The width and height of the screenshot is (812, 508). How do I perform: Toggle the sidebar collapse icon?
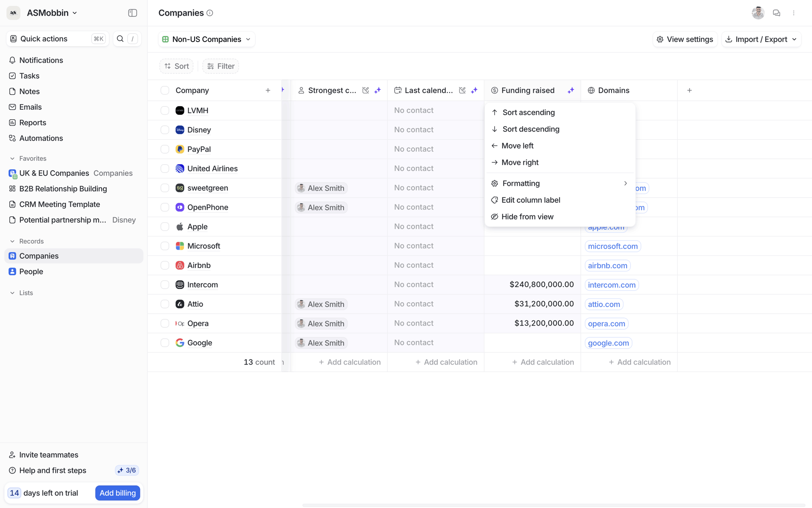132,13
